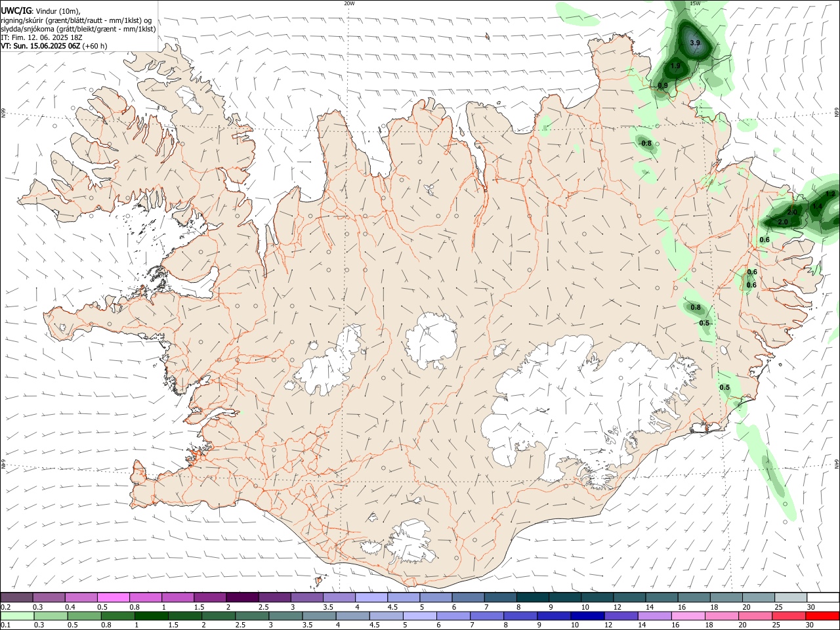Click the 1.4 precipitation value in the east
The width and height of the screenshot is (840, 630).
coord(817,207)
